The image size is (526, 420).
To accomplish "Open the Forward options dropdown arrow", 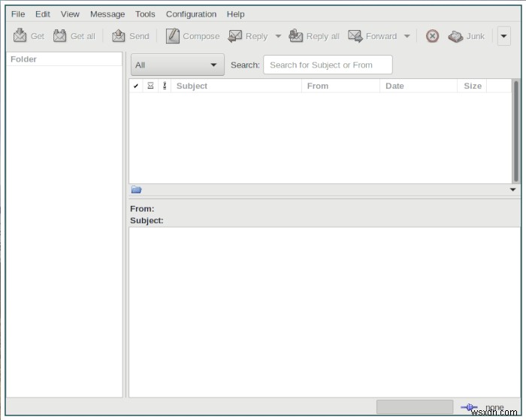I will click(407, 36).
